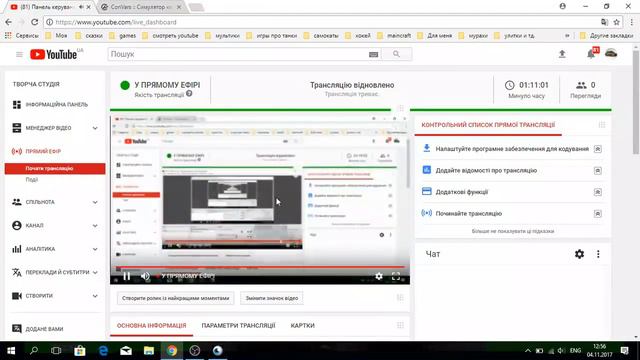The image size is (640, 360).
Task: Open the YouTube hamburger guide menu
Action: [19, 54]
